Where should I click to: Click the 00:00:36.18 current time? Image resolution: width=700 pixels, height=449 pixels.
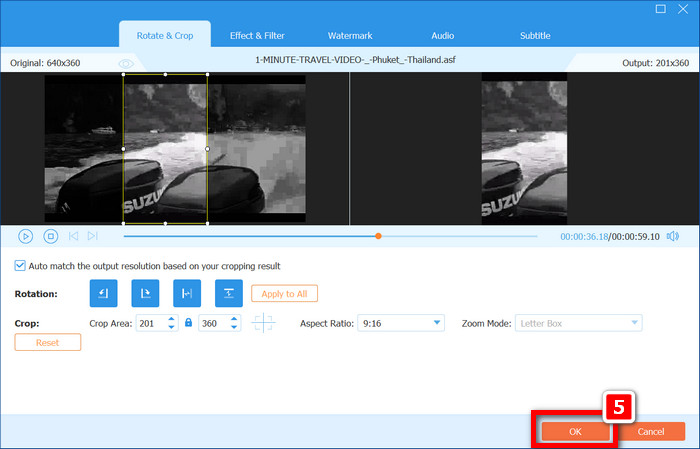point(584,237)
